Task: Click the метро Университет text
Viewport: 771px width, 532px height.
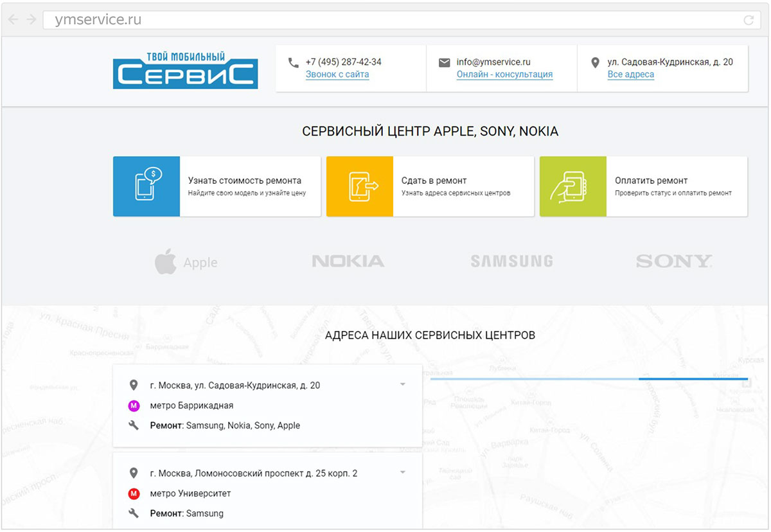Action: [x=190, y=493]
